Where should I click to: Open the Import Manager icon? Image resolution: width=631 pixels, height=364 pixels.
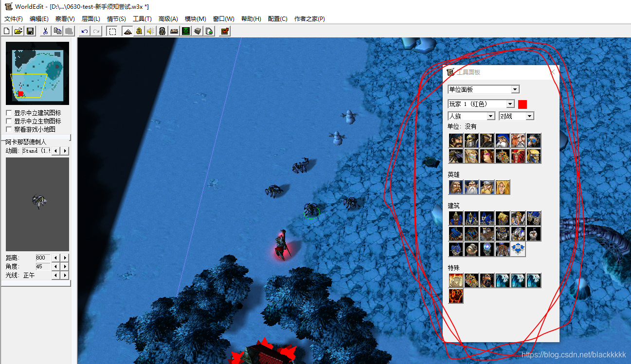pyautogui.click(x=209, y=31)
